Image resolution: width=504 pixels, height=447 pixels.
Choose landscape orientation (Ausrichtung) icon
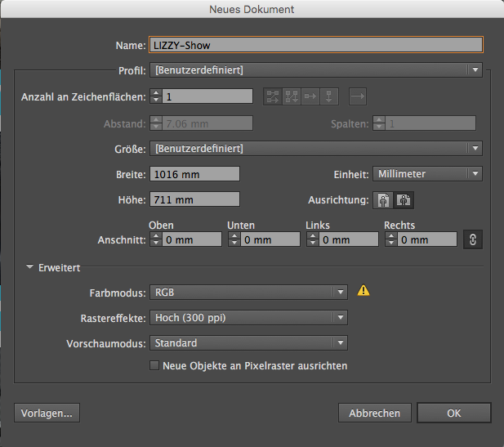402,199
